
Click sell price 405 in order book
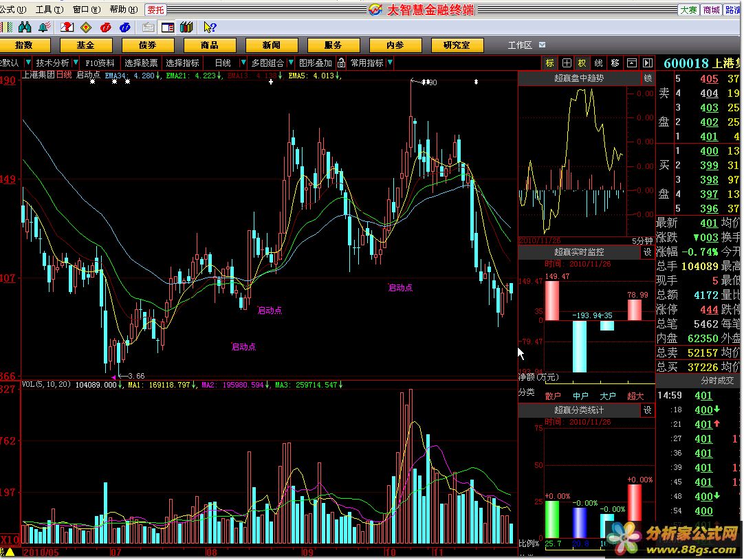[x=709, y=79]
